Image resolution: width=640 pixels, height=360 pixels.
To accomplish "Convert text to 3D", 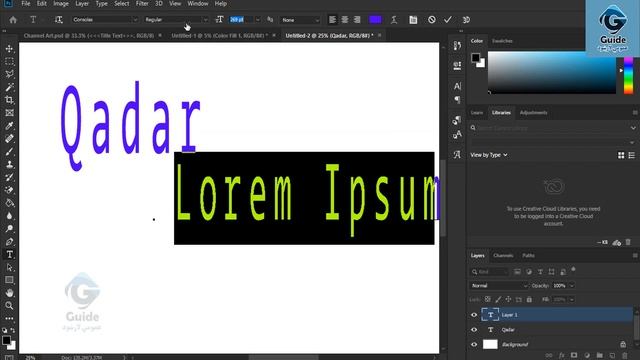I will (466, 20).
